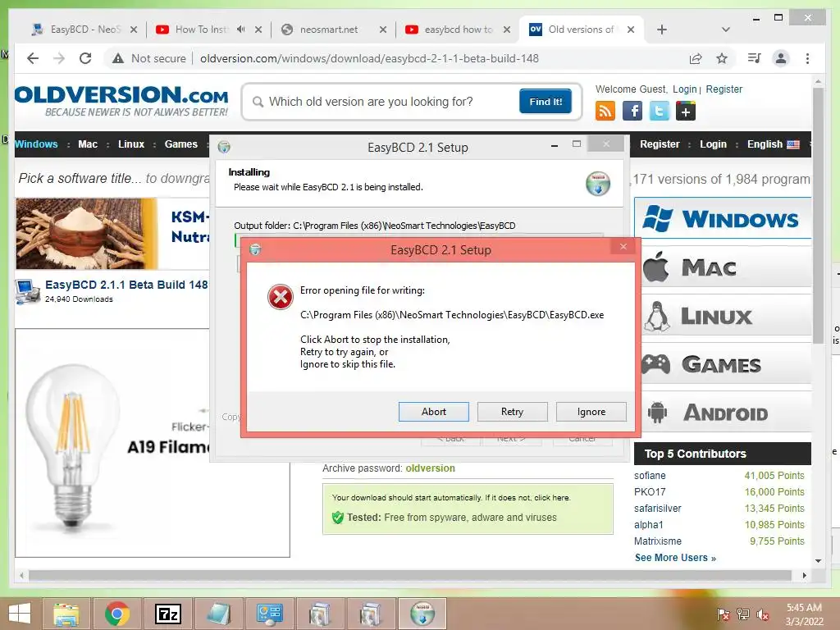The image size is (840, 630).
Task: Open the English language selector
Action: (x=773, y=144)
